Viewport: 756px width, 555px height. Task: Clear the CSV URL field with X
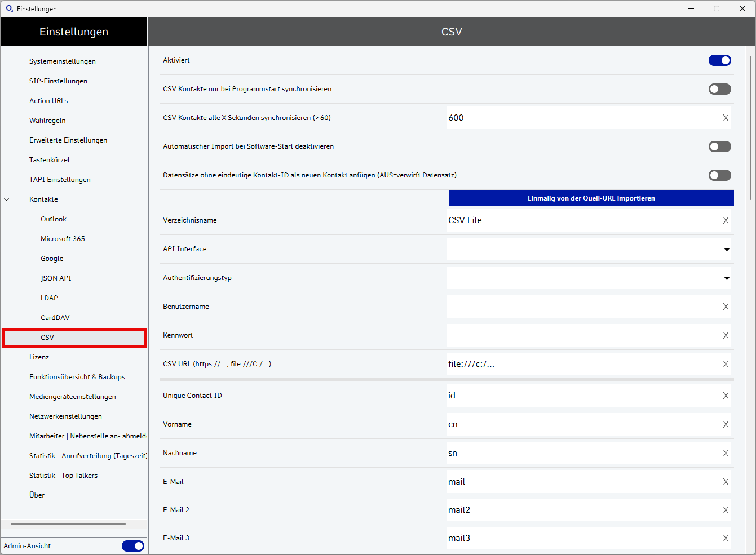(726, 364)
